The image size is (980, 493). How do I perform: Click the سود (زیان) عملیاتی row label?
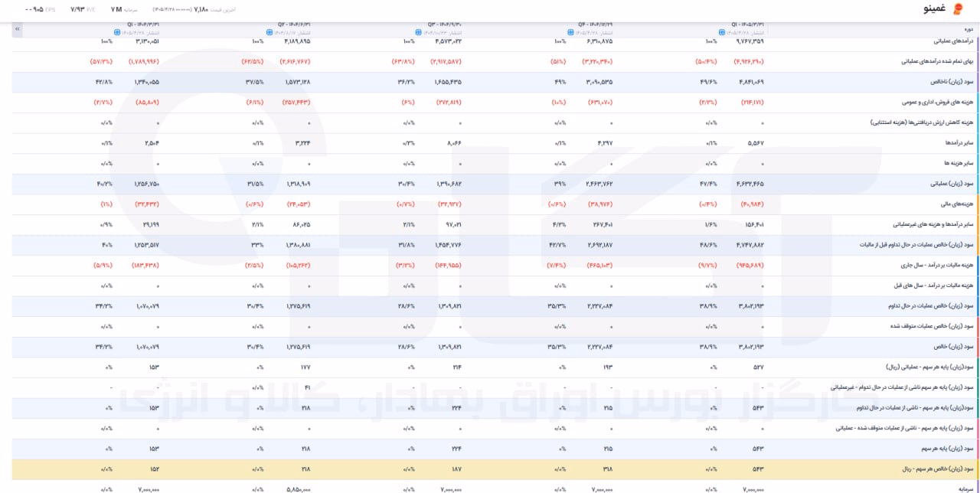(x=944, y=184)
